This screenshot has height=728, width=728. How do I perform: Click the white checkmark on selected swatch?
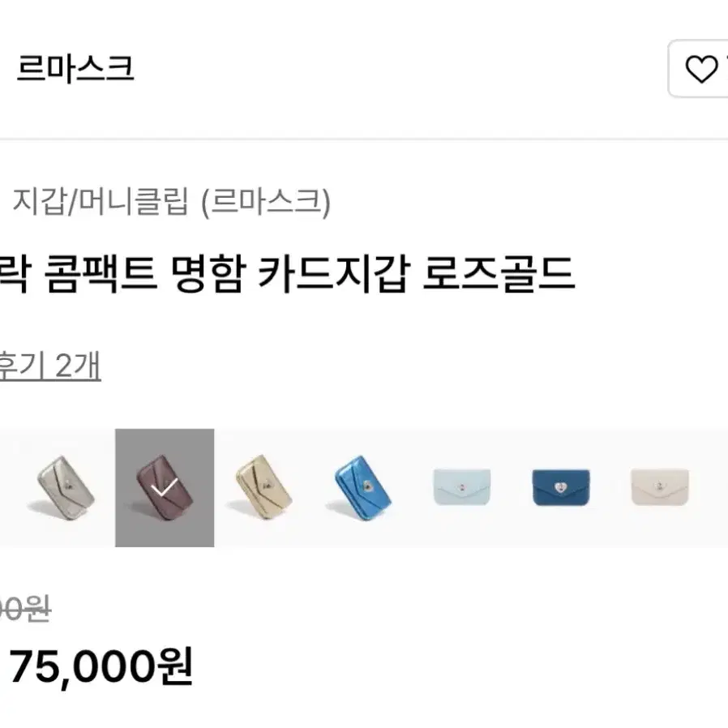click(x=164, y=487)
